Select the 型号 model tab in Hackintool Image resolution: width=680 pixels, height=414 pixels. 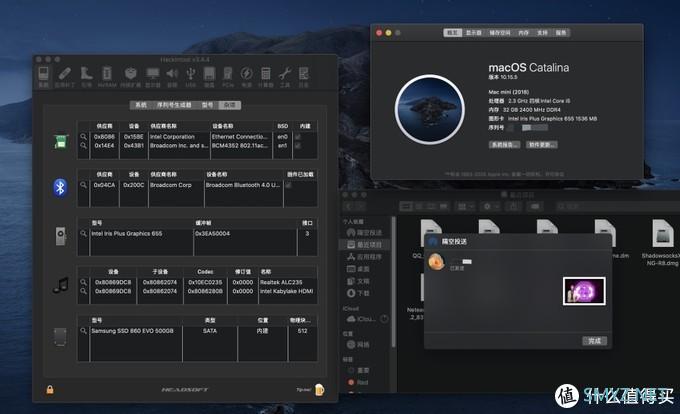[207, 105]
